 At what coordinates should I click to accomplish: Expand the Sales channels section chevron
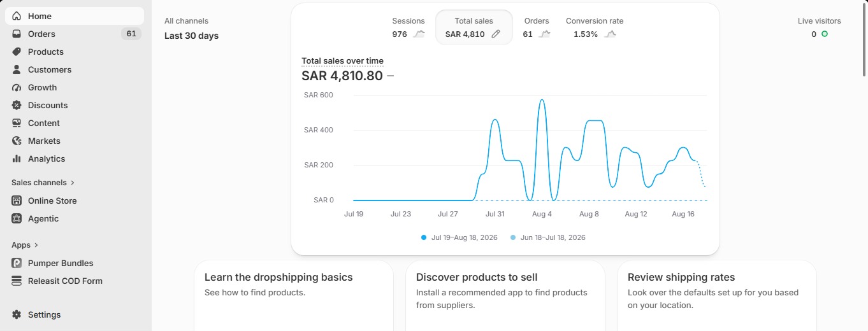point(73,183)
